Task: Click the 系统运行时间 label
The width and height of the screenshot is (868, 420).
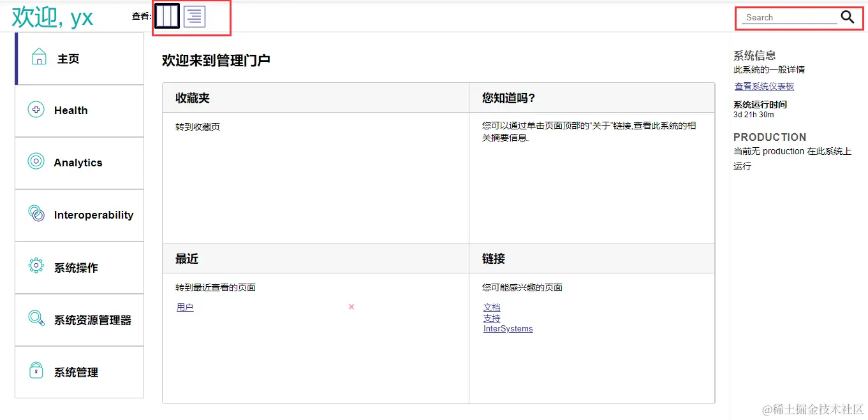Action: [760, 105]
